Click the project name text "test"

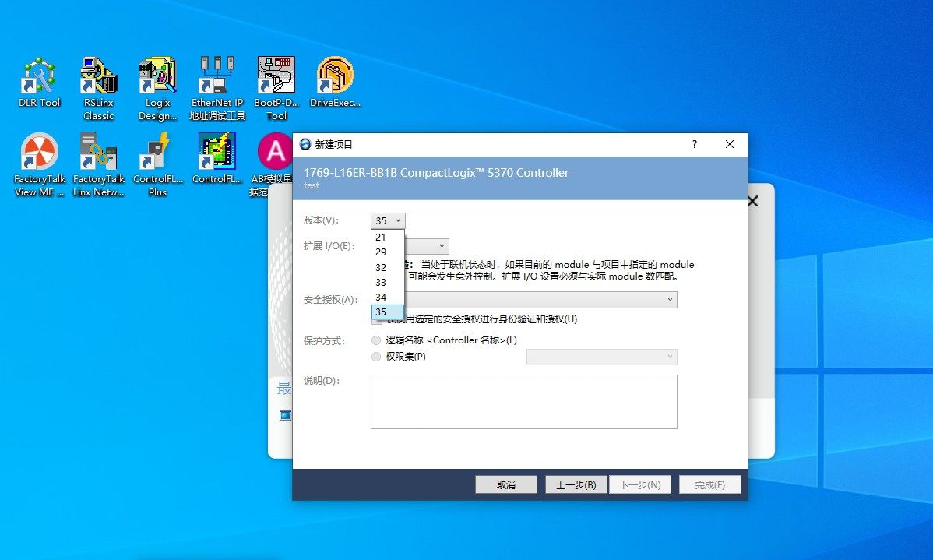[312, 185]
